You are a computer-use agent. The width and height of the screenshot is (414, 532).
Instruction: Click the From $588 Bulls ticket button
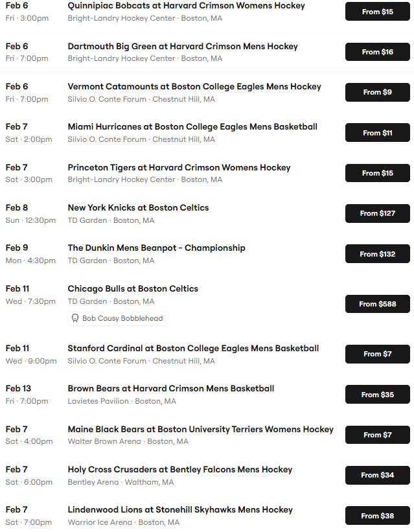[x=377, y=304]
